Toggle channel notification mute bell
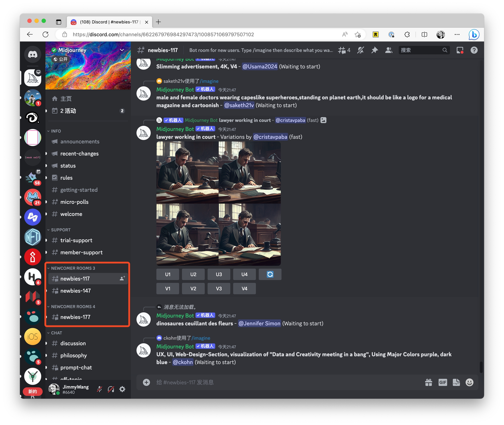This screenshot has width=504, height=425. [x=360, y=50]
